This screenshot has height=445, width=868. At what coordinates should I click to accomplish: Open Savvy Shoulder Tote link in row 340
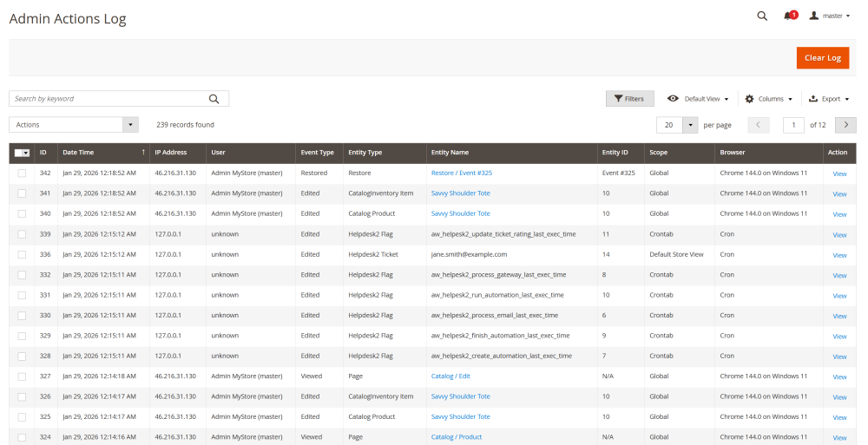461,213
